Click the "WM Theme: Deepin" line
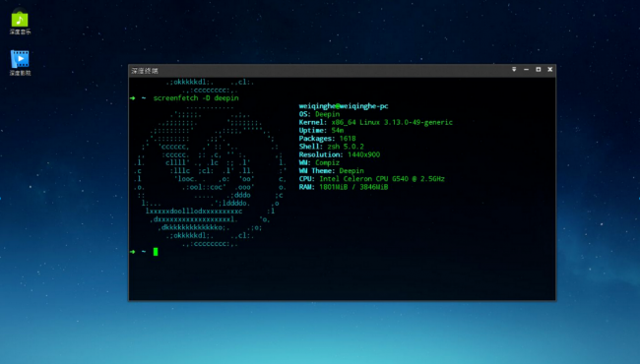Viewport: 640px width, 364px height. point(331,171)
